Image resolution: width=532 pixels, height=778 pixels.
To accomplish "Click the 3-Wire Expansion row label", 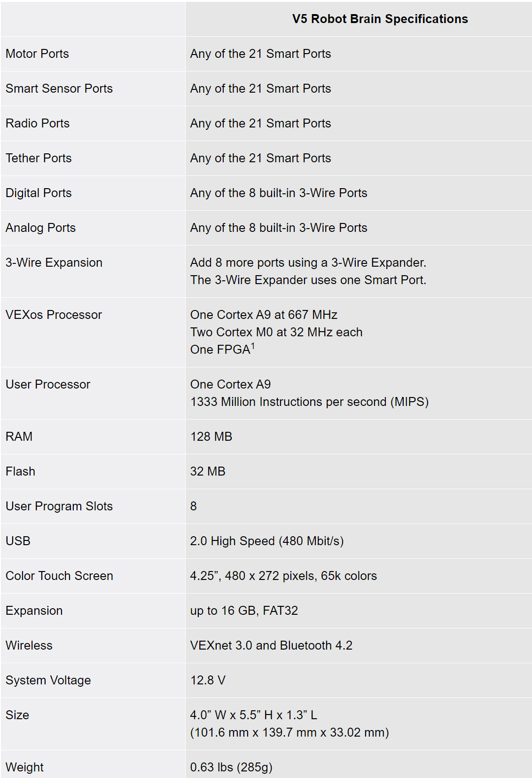I will click(x=54, y=262).
